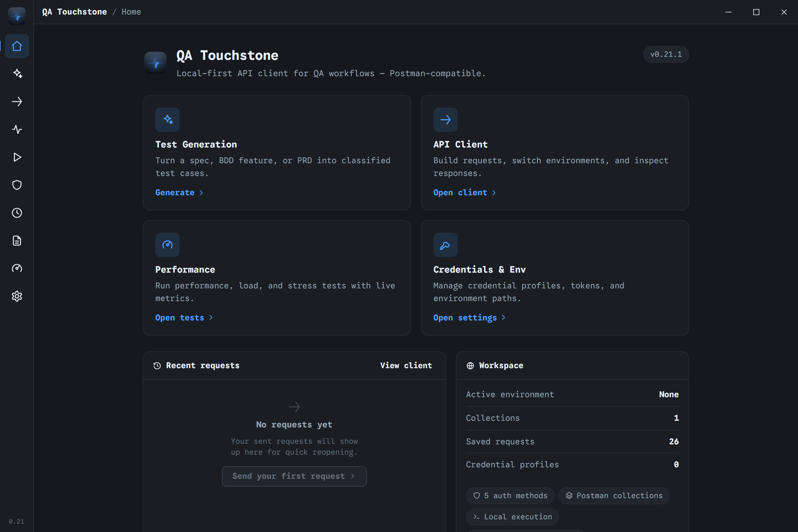Open the API client arrow icon in sidebar
The image size is (798, 532).
coord(17,102)
